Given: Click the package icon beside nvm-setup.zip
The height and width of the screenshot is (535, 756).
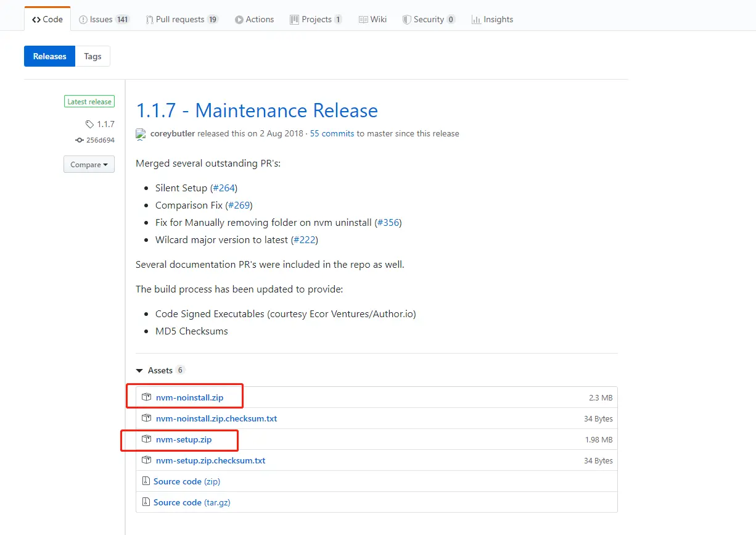Looking at the screenshot, I should coord(146,439).
